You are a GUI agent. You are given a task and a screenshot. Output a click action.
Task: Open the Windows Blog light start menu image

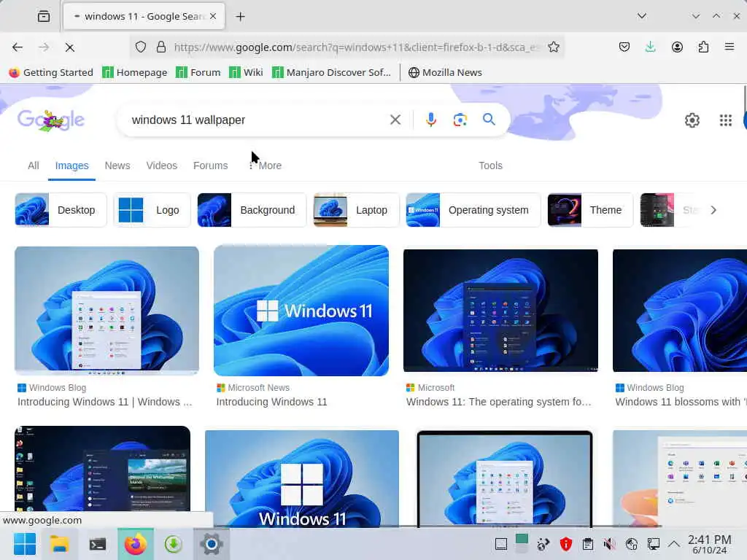click(107, 311)
